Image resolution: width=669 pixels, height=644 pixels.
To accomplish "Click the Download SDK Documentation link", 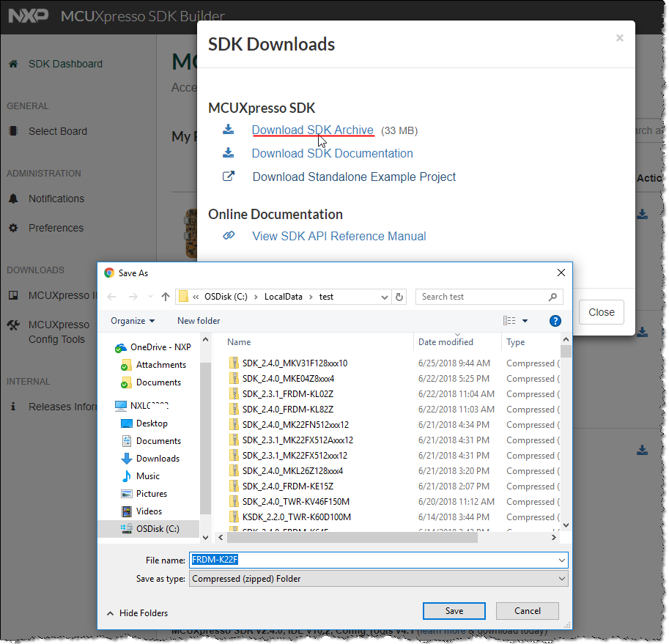I will pyautogui.click(x=333, y=153).
